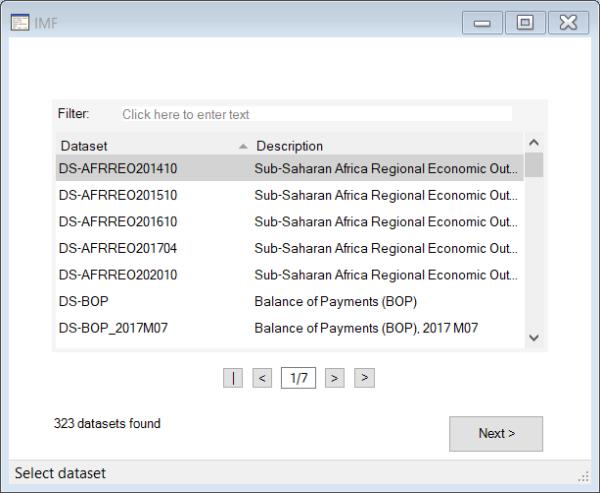Image resolution: width=600 pixels, height=493 pixels.
Task: Click the vertical scrollbar thumb
Action: pyautogui.click(x=535, y=165)
